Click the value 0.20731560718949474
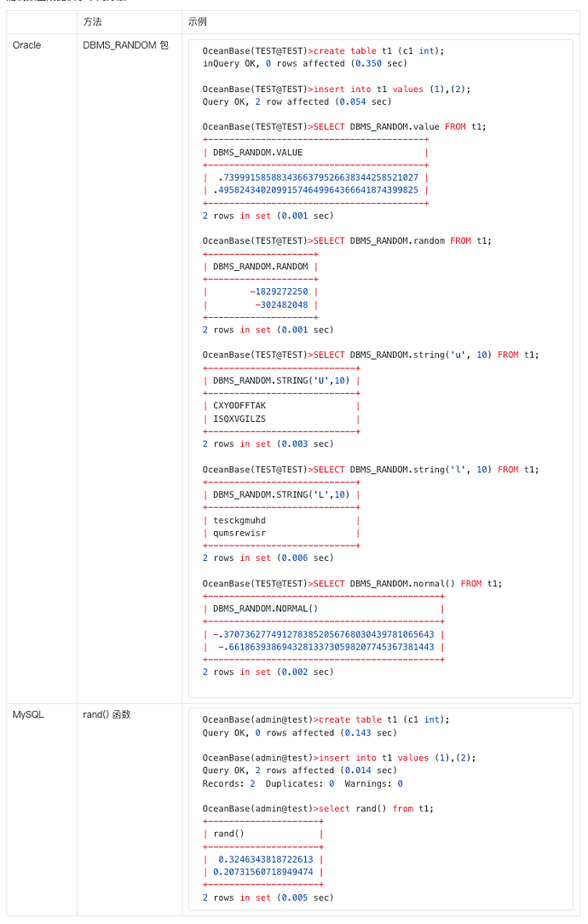The image size is (588, 924). 262,872
